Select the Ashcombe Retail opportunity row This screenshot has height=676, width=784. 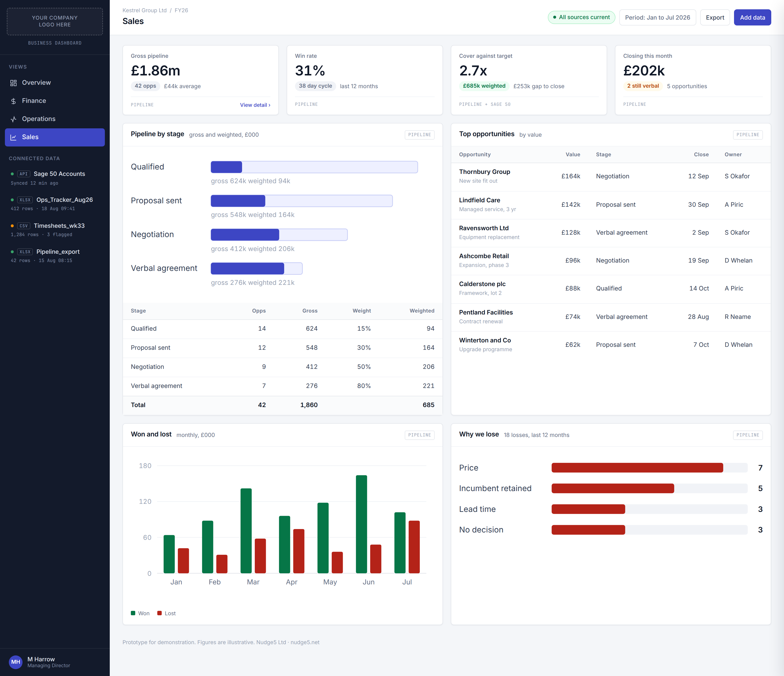click(611, 261)
